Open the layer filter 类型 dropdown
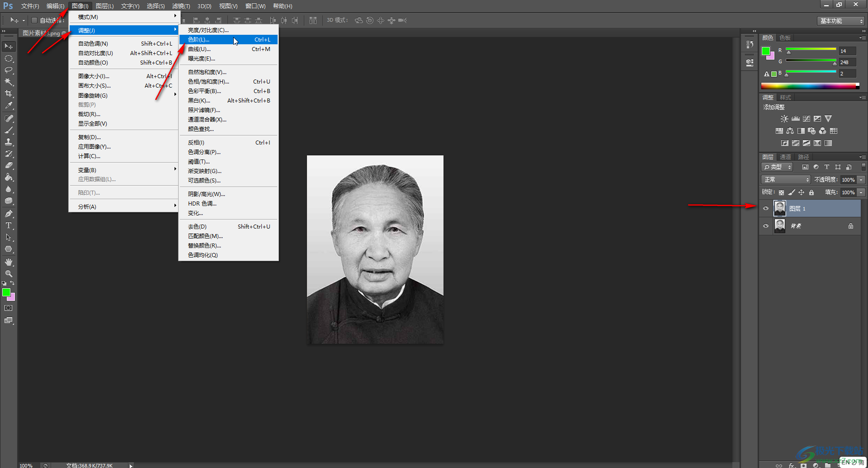Image resolution: width=868 pixels, height=468 pixels. tap(777, 167)
